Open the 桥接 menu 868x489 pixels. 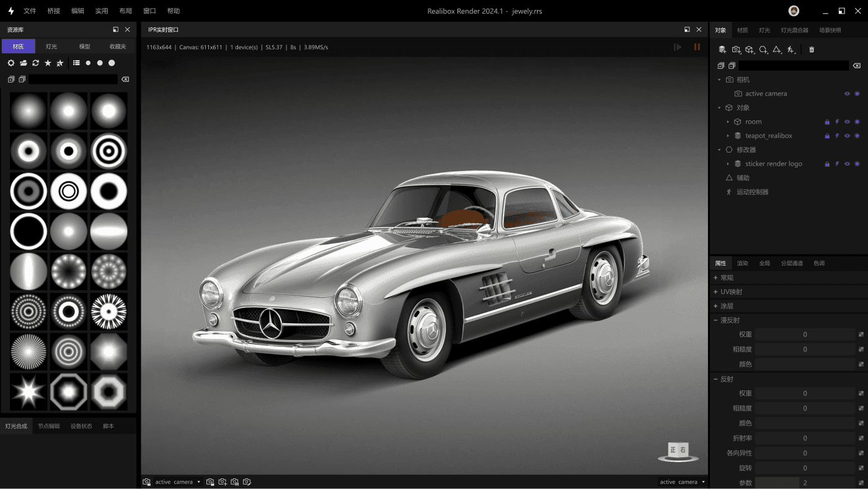click(x=54, y=11)
